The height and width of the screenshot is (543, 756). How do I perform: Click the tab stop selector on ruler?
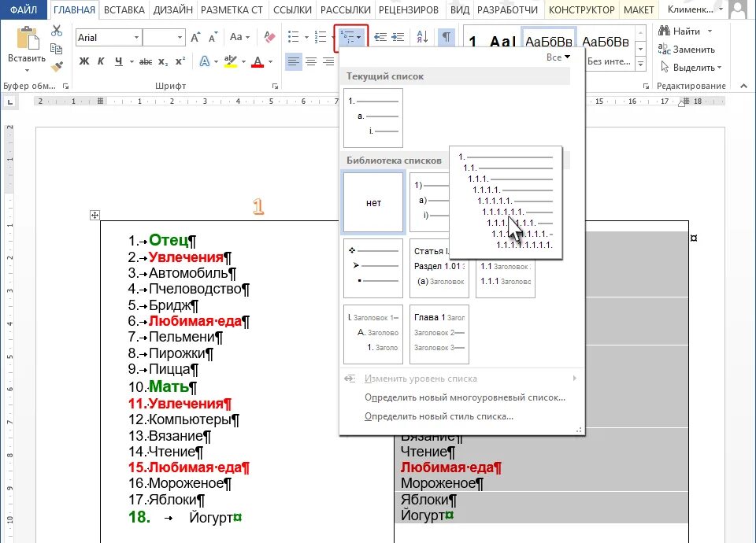tap(10, 102)
